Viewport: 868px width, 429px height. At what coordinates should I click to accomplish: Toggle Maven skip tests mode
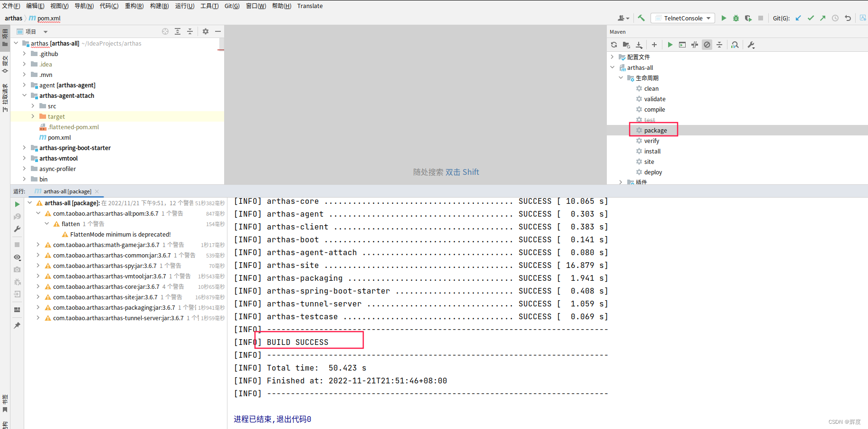[x=707, y=45]
